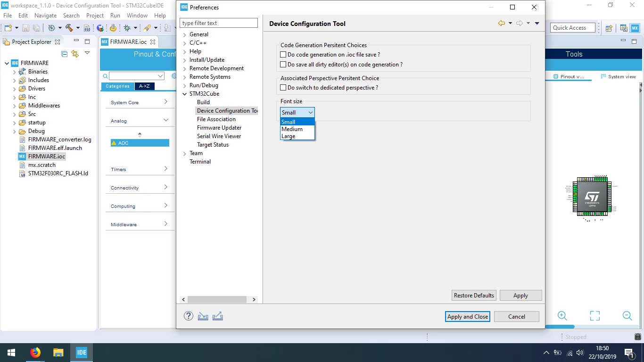Click the Apply button in Preferences
This screenshot has width=644, height=362.
point(520,296)
